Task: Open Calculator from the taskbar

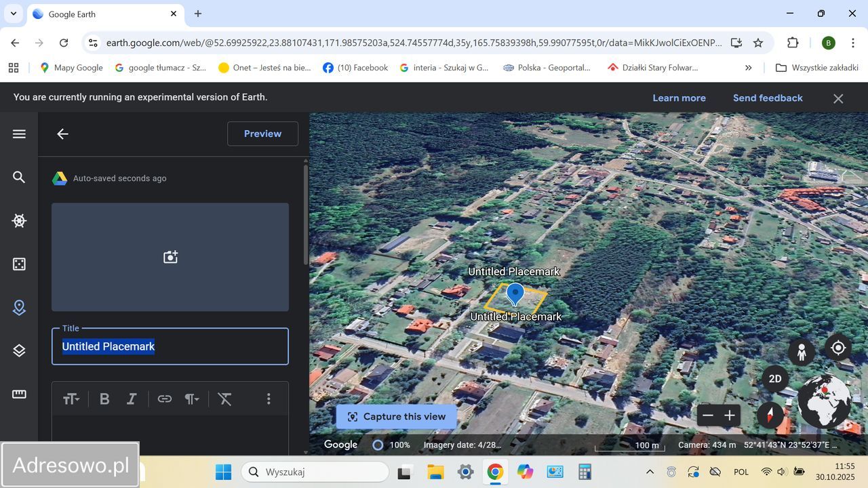Action: (585, 472)
